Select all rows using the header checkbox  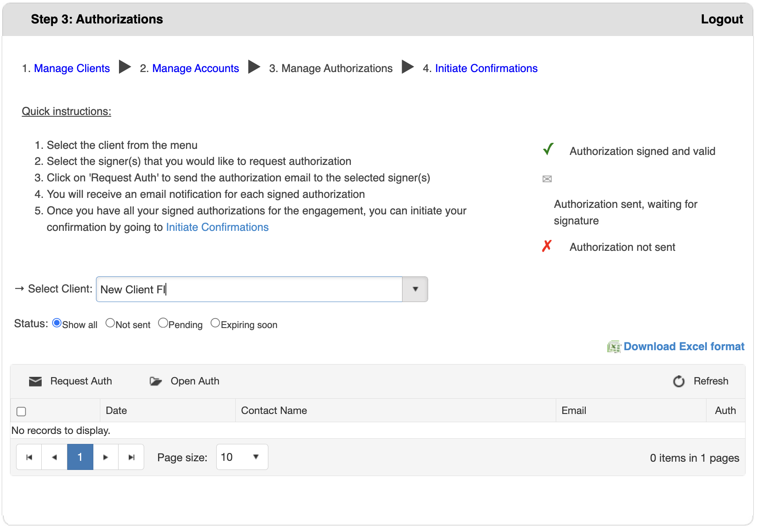click(x=21, y=411)
